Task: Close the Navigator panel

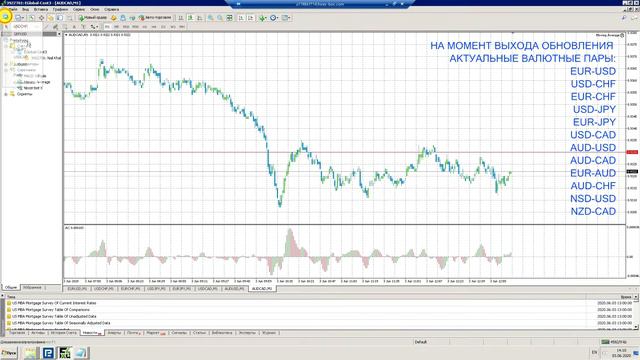Action: pos(59,34)
